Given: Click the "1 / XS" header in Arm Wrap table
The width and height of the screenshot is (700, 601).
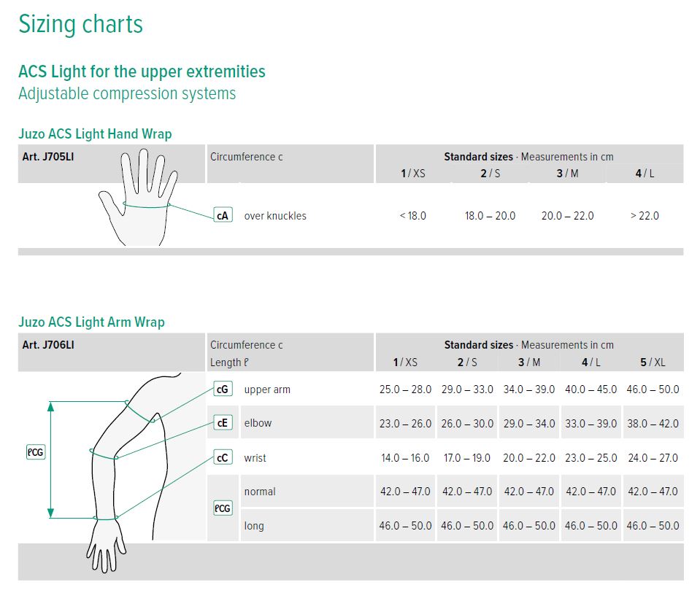Looking at the screenshot, I should [405, 362].
